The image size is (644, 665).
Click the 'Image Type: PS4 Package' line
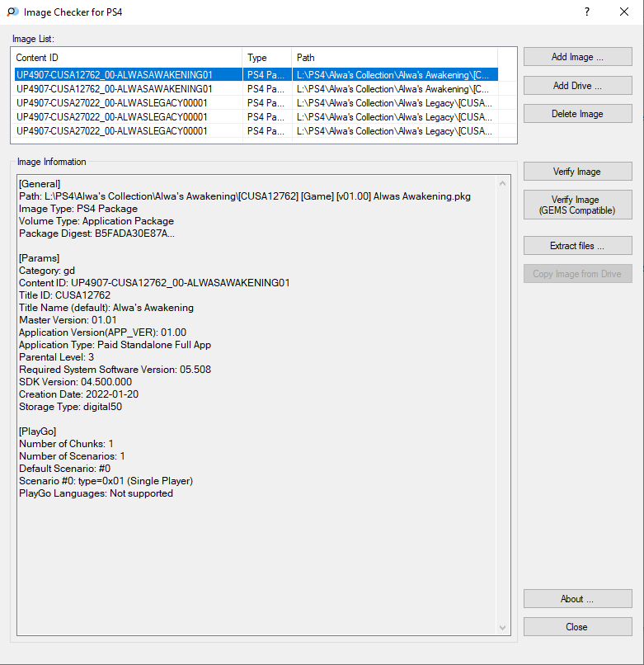click(x=78, y=209)
